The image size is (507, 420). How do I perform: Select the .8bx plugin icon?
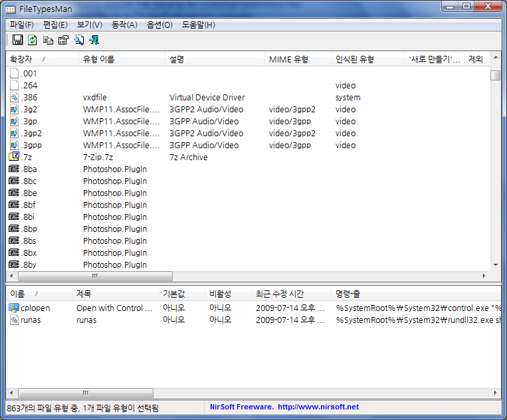coord(14,253)
